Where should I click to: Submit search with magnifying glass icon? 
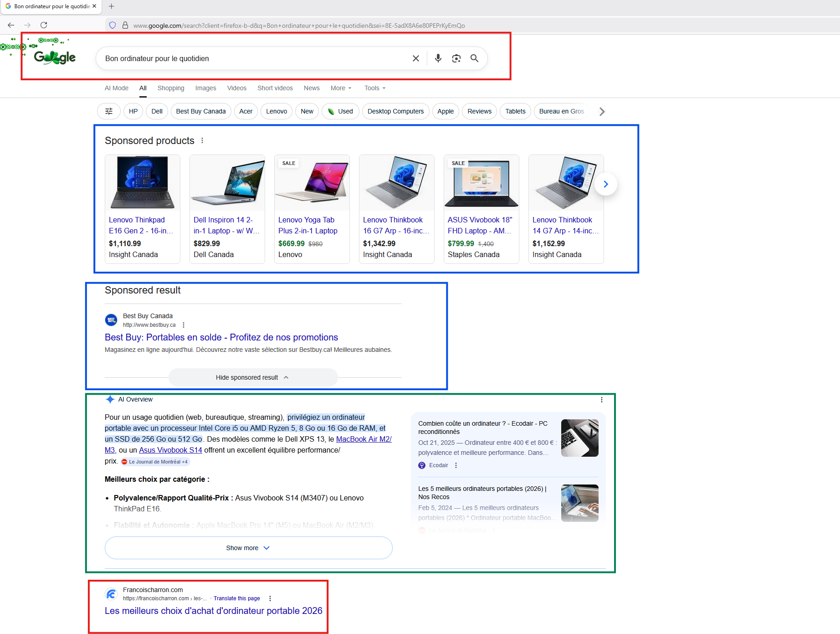[474, 58]
